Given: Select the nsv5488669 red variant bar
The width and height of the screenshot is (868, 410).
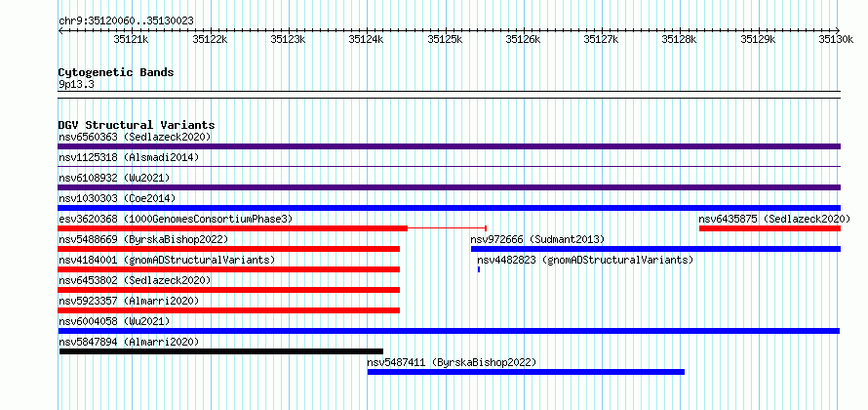Looking at the screenshot, I should click(228, 249).
